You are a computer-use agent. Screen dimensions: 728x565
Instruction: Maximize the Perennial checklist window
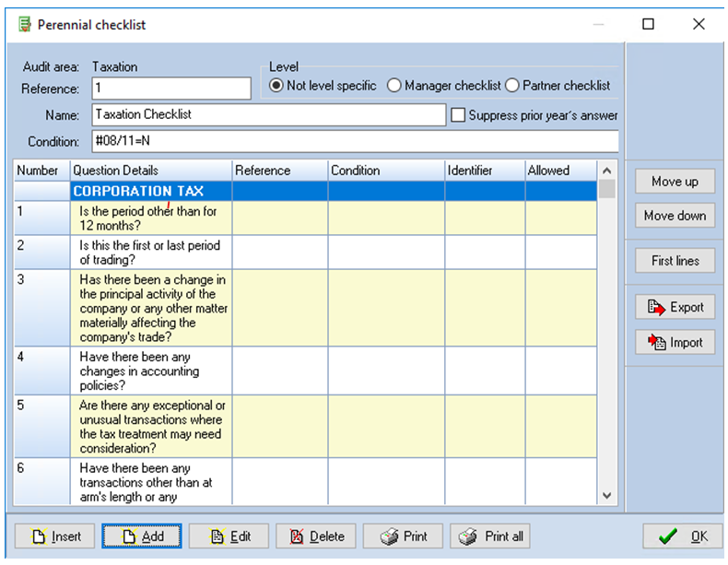[648, 24]
